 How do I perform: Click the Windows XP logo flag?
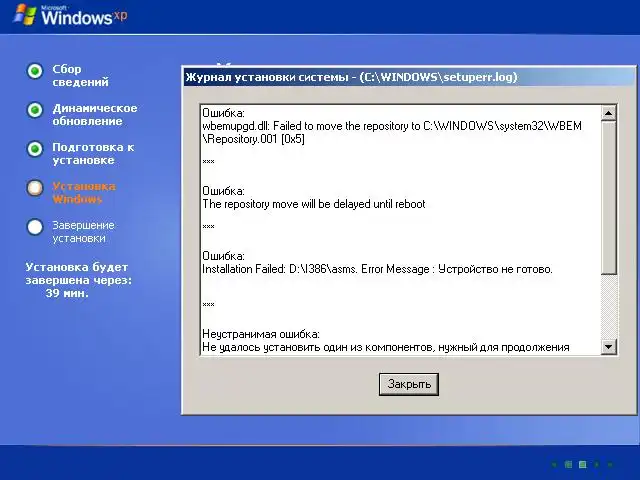coord(25,15)
